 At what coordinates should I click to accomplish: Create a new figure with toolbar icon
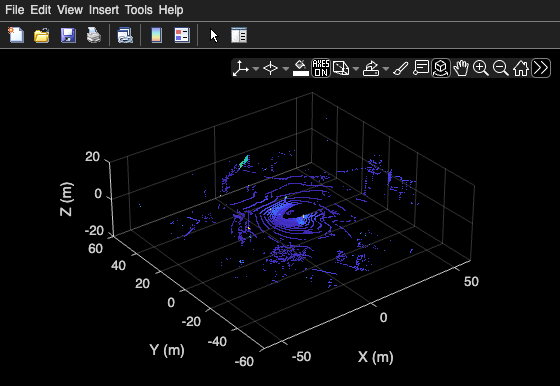tap(16, 35)
